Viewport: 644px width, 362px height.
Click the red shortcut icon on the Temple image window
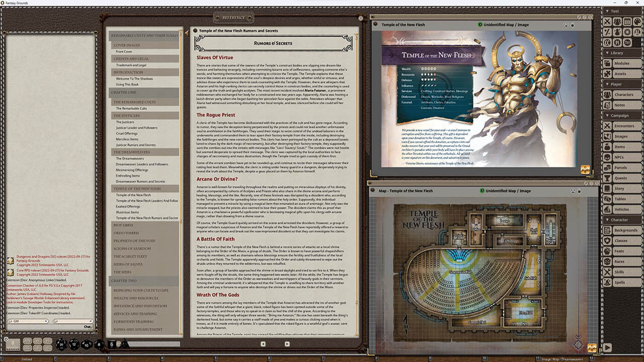coord(585,169)
